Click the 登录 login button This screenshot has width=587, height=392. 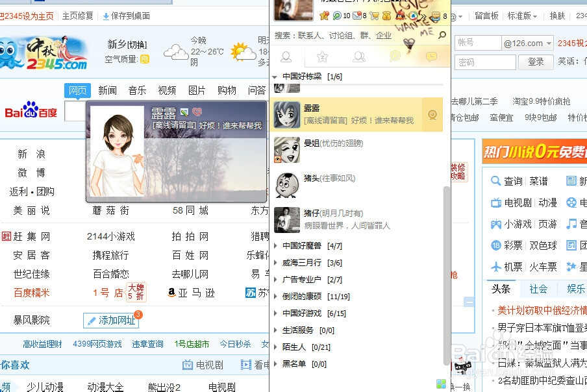tap(536, 62)
